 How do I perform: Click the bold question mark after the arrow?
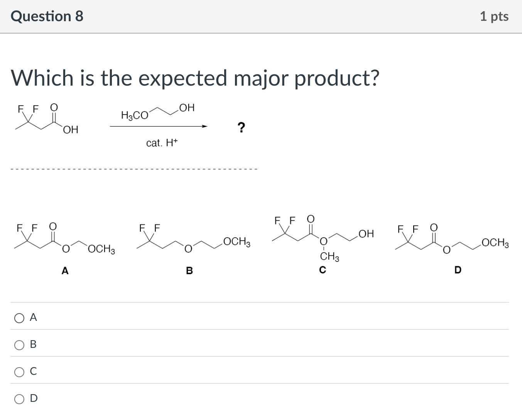pyautogui.click(x=241, y=127)
